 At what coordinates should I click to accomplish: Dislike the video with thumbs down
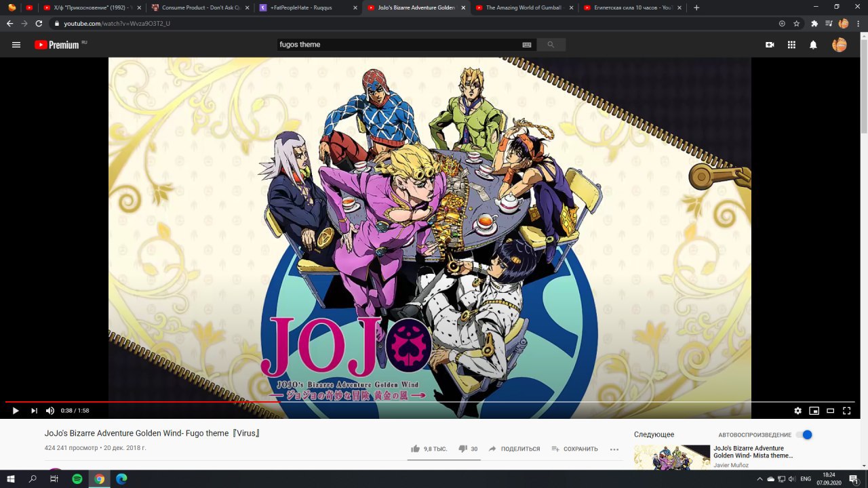(x=468, y=449)
